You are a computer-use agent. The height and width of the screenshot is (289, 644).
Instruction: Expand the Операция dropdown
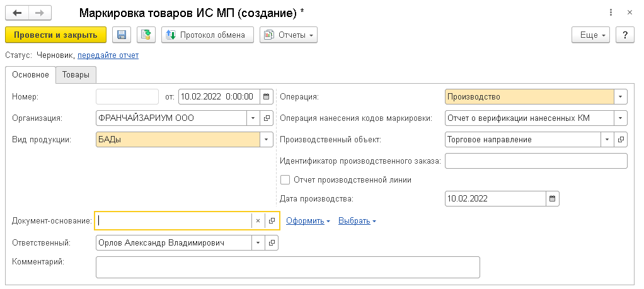[x=621, y=97]
